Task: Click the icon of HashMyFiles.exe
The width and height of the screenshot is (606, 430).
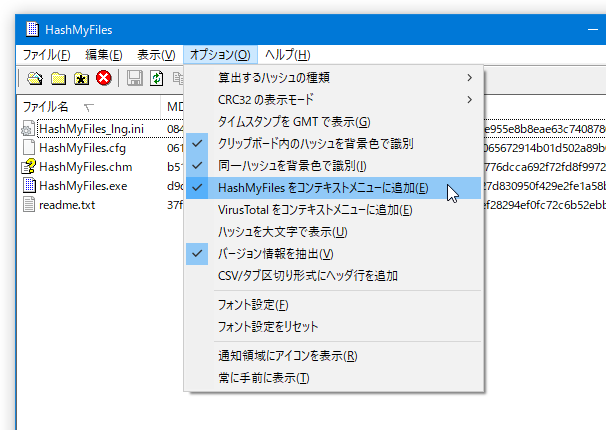Action: pos(29,185)
